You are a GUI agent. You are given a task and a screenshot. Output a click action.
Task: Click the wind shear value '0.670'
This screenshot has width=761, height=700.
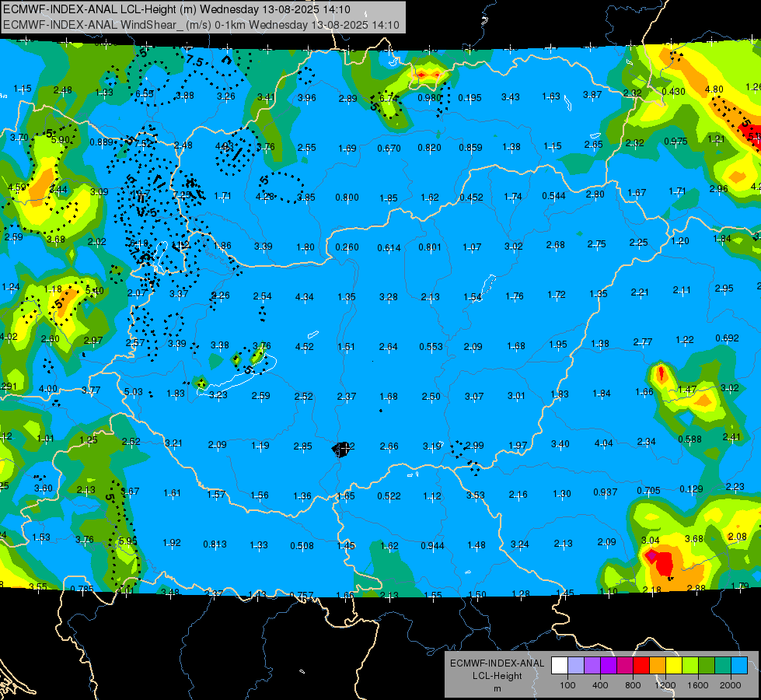pos(389,148)
